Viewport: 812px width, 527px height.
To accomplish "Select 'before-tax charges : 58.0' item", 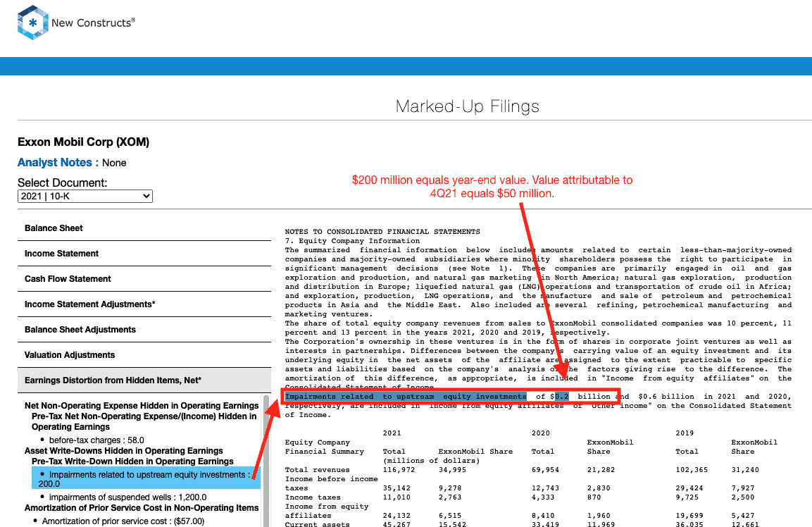I will coord(96,440).
